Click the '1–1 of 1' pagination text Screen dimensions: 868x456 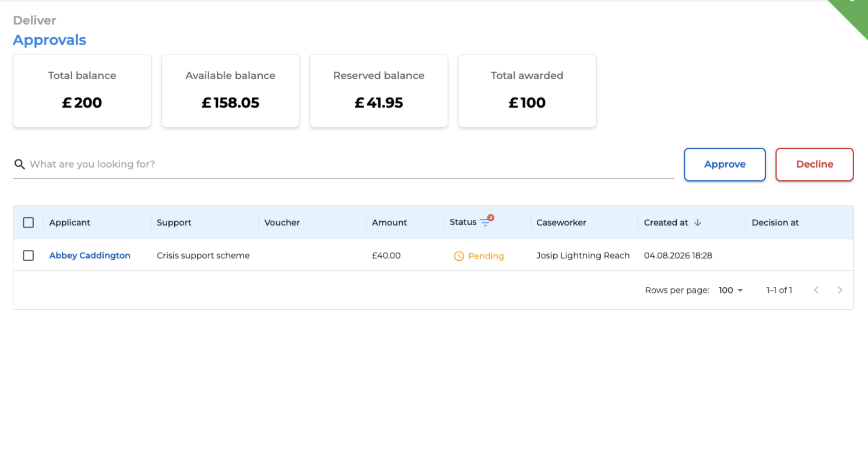(x=779, y=290)
